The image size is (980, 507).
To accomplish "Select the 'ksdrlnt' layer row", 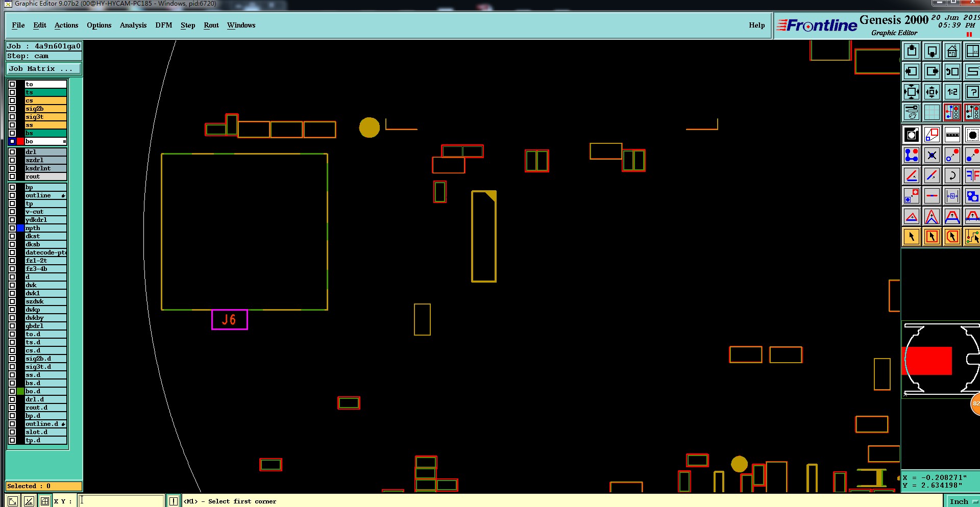I will [x=45, y=168].
